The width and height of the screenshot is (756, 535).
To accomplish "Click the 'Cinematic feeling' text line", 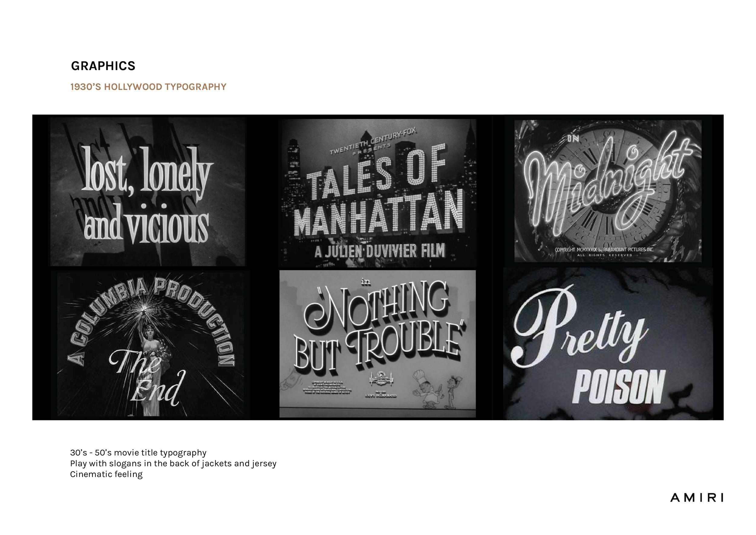I will click(x=106, y=474).
